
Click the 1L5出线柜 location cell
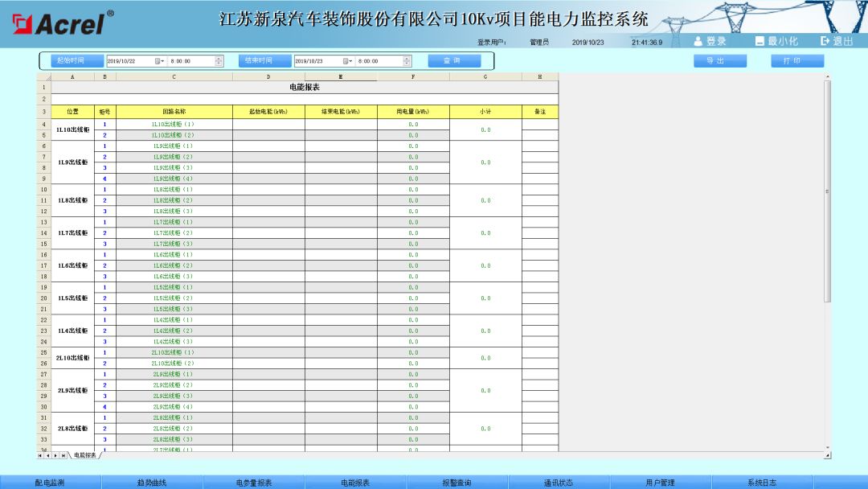pos(72,298)
